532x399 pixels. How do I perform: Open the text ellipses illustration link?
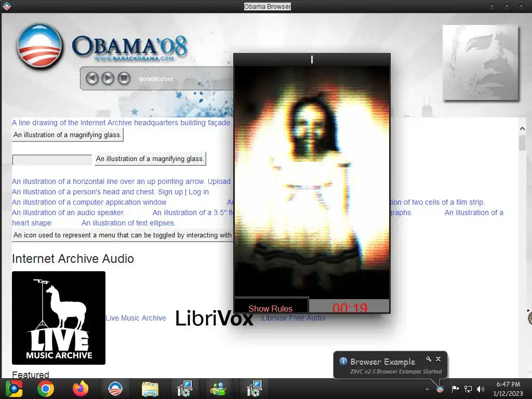(128, 223)
